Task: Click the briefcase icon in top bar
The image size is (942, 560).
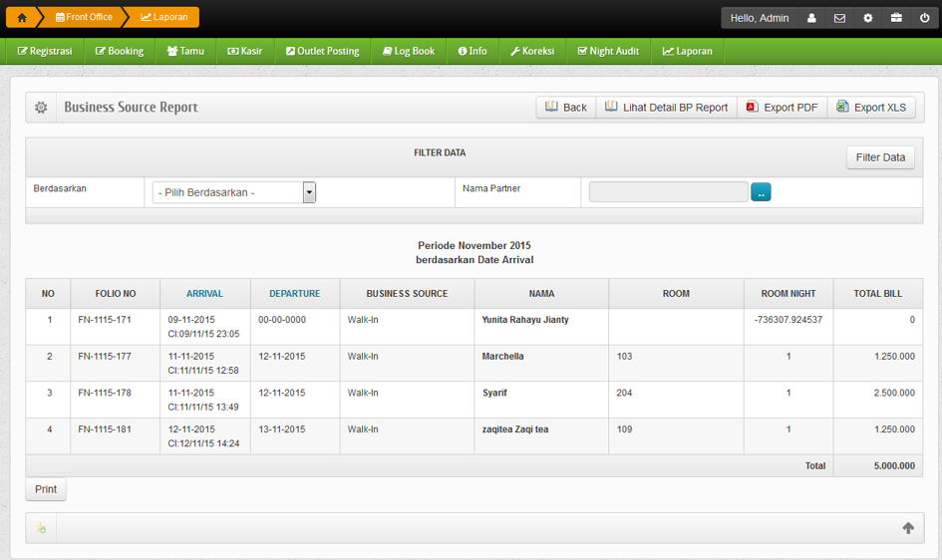Action: click(x=896, y=18)
